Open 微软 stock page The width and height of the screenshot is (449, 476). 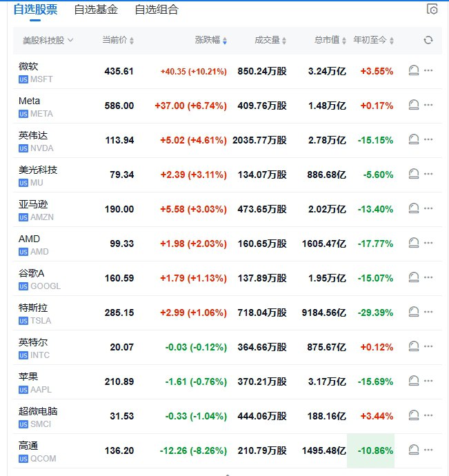point(28,66)
